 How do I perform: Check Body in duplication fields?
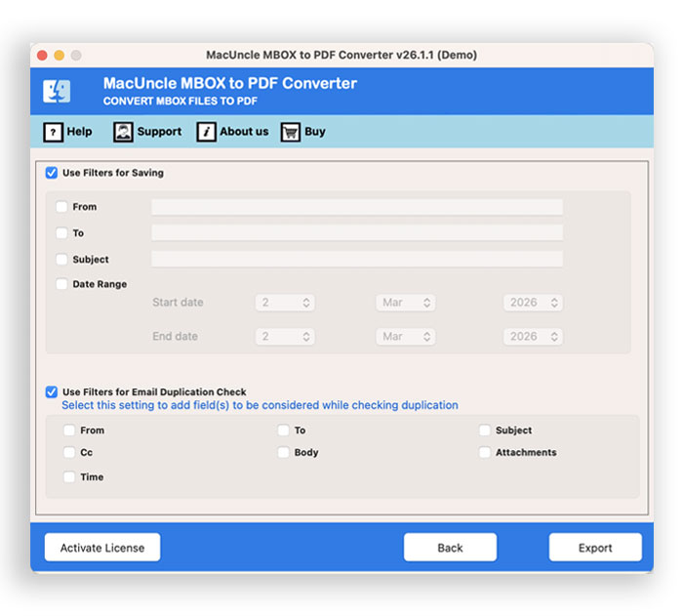tap(284, 452)
